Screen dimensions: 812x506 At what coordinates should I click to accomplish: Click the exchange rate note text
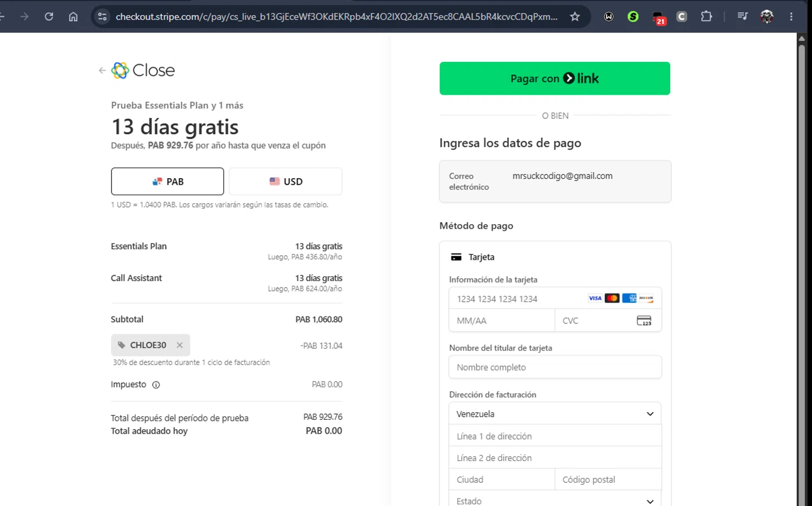[220, 205]
